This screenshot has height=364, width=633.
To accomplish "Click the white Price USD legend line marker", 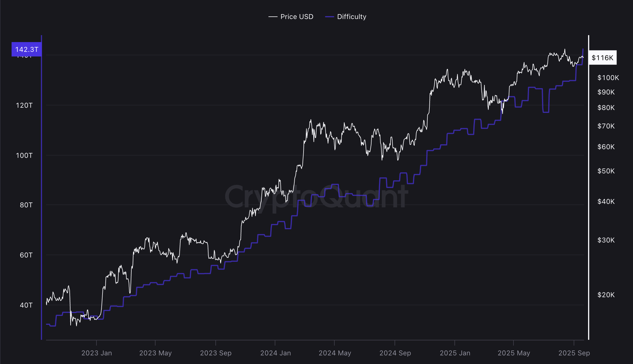I will click(273, 16).
